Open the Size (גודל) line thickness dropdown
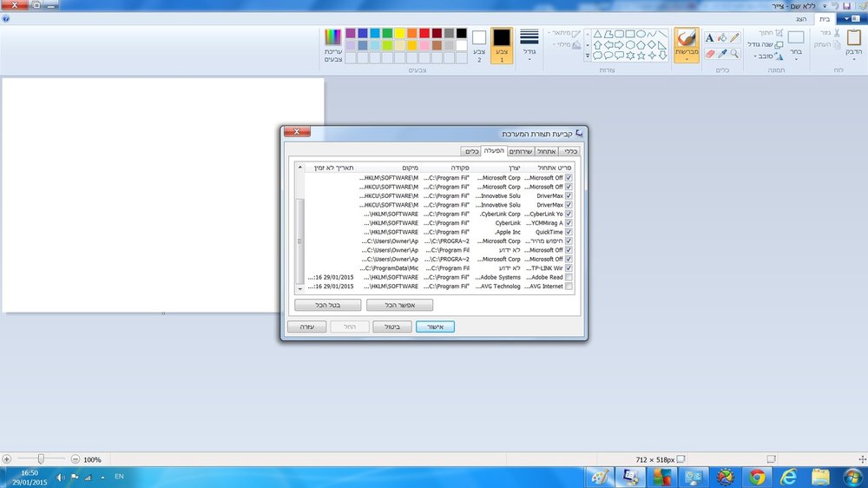This screenshot has width=868, height=488. point(529,45)
